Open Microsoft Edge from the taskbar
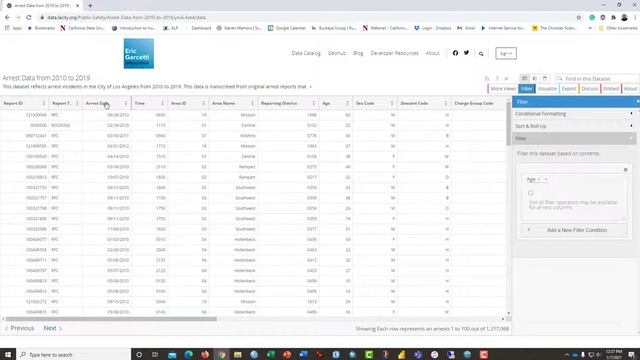 (188, 354)
